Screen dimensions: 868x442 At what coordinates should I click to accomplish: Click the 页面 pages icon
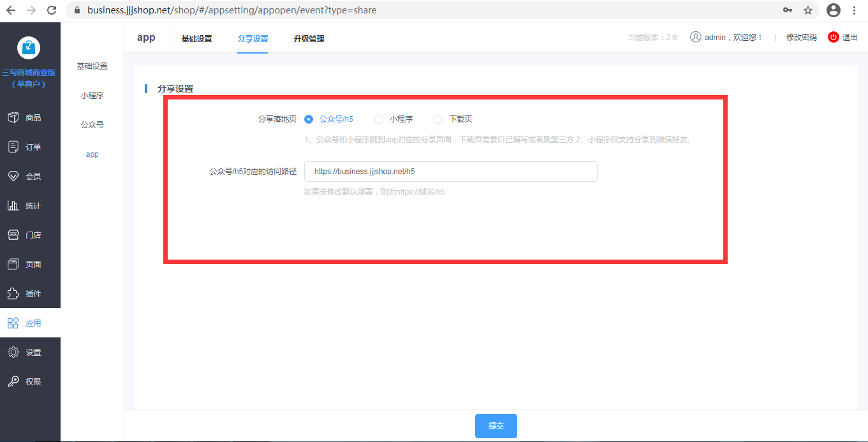tap(13, 264)
